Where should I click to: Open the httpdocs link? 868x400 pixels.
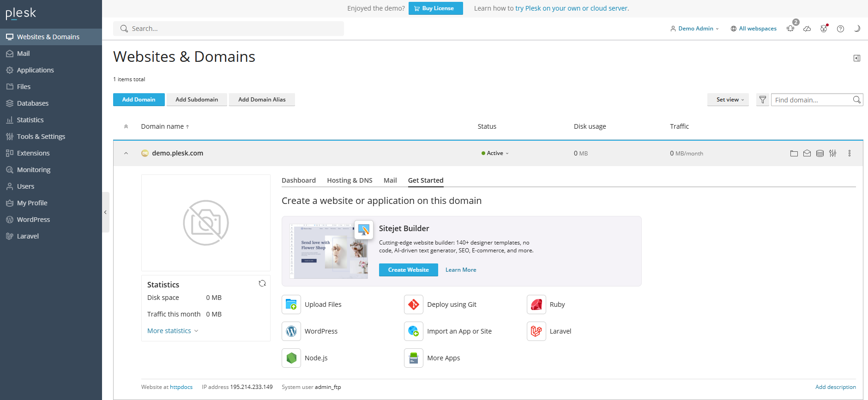(181, 387)
